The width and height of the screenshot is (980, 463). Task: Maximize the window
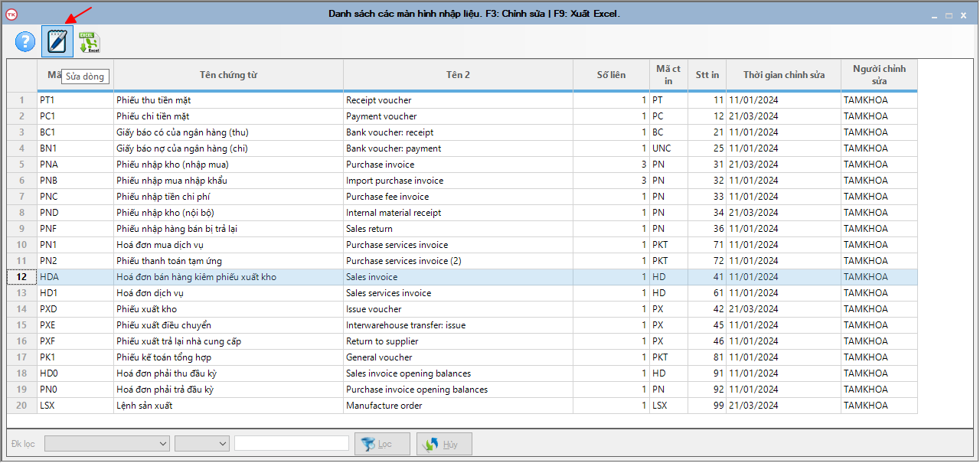949,15
